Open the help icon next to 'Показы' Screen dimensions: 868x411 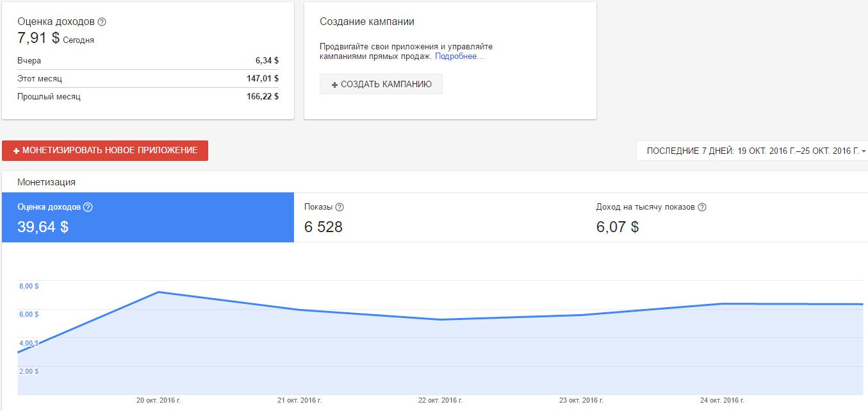pyautogui.click(x=340, y=207)
